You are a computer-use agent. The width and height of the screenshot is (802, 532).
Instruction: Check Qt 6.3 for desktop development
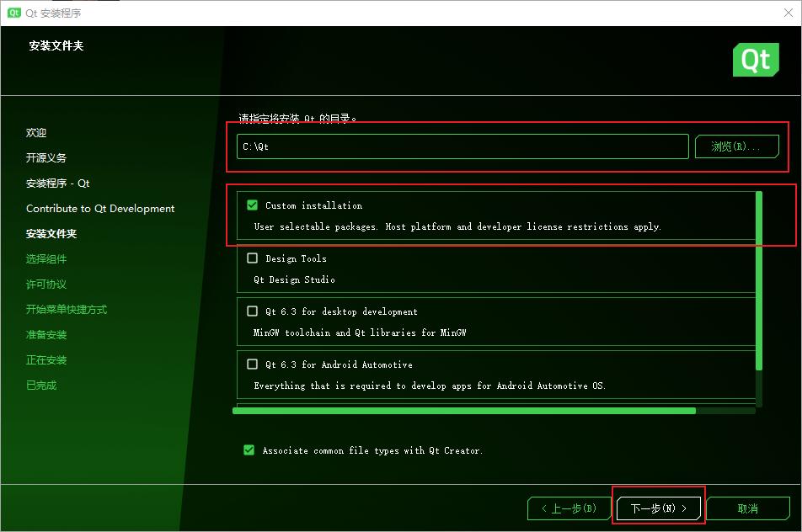point(252,311)
